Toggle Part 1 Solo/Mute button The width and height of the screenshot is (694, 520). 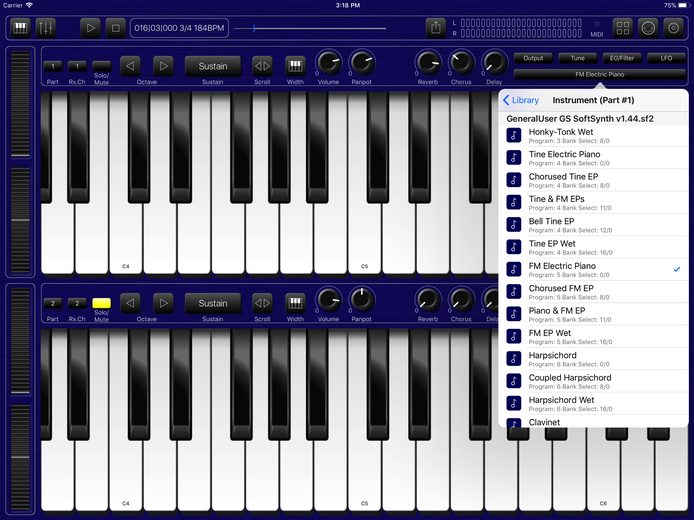pos(101,66)
